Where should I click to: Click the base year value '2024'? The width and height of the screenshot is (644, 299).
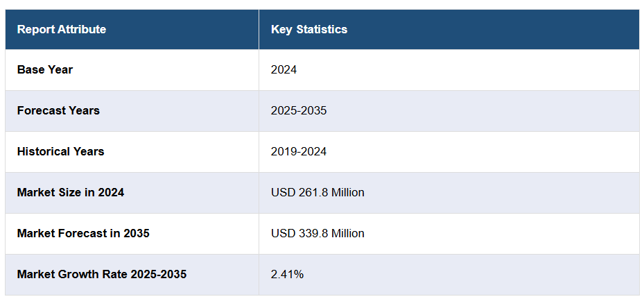284,69
